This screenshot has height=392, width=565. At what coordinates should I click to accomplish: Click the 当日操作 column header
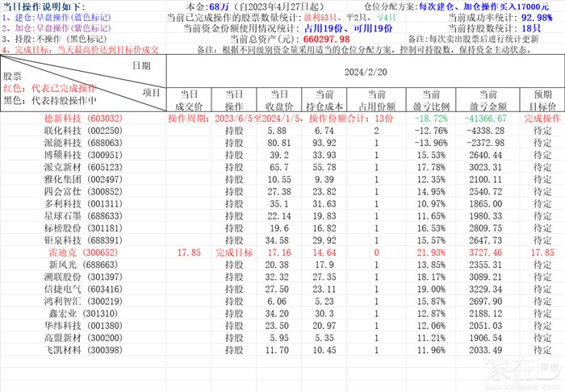click(234, 100)
